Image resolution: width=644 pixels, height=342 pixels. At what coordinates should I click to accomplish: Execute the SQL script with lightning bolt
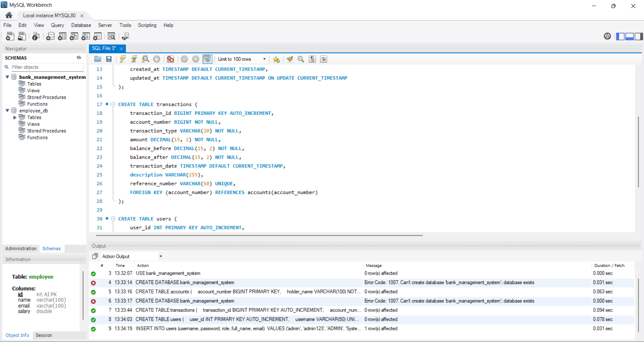coord(123,59)
